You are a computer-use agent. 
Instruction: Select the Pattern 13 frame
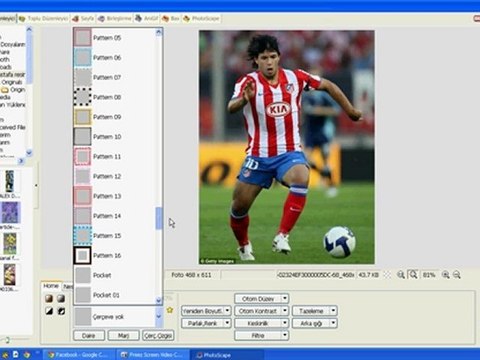[114, 196]
